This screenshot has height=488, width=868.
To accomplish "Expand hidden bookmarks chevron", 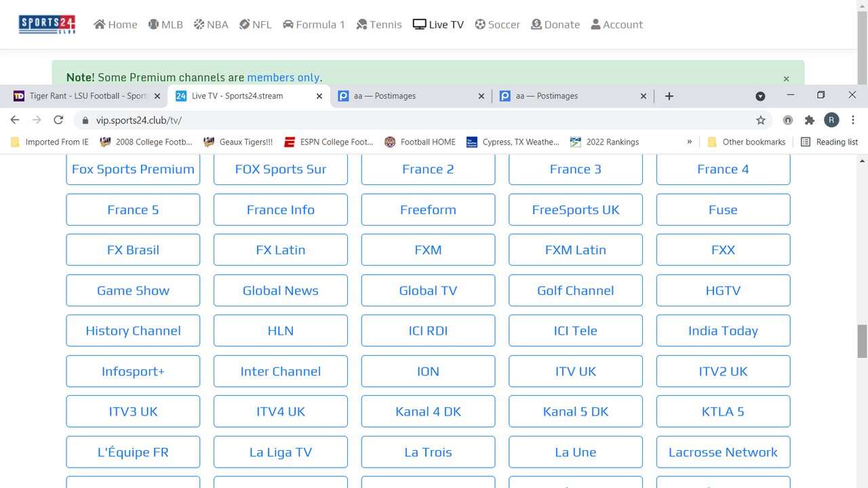I will [690, 142].
